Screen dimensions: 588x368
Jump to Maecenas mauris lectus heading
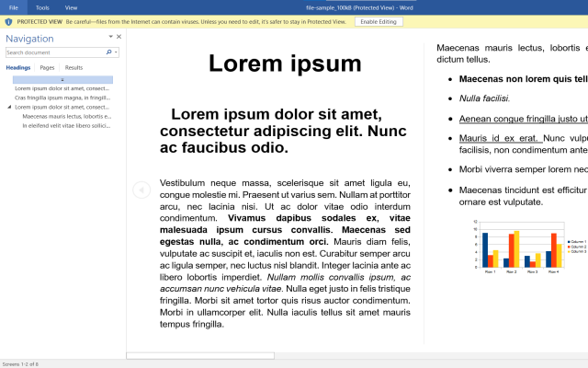tap(66, 116)
